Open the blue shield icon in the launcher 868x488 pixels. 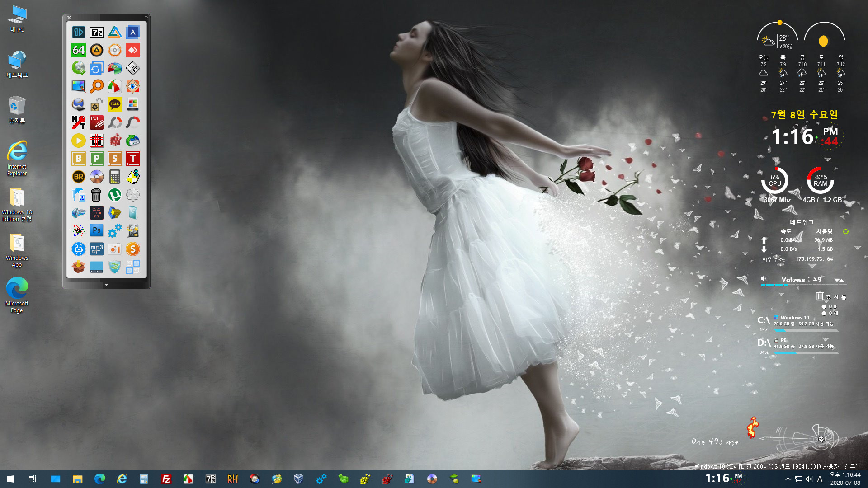[x=114, y=267]
